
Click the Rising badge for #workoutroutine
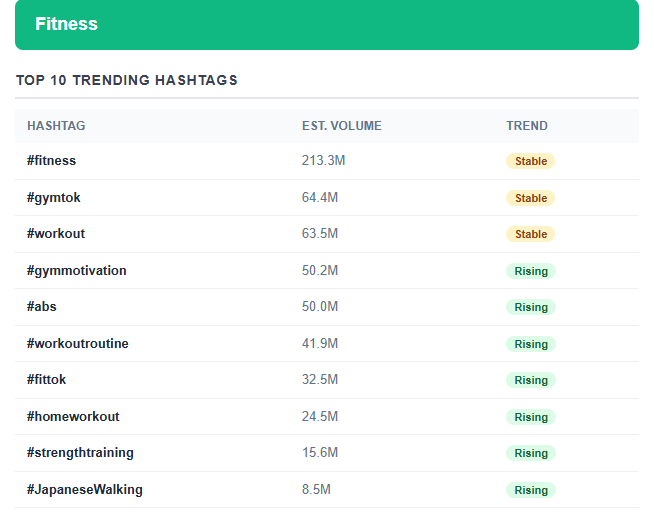coord(531,344)
